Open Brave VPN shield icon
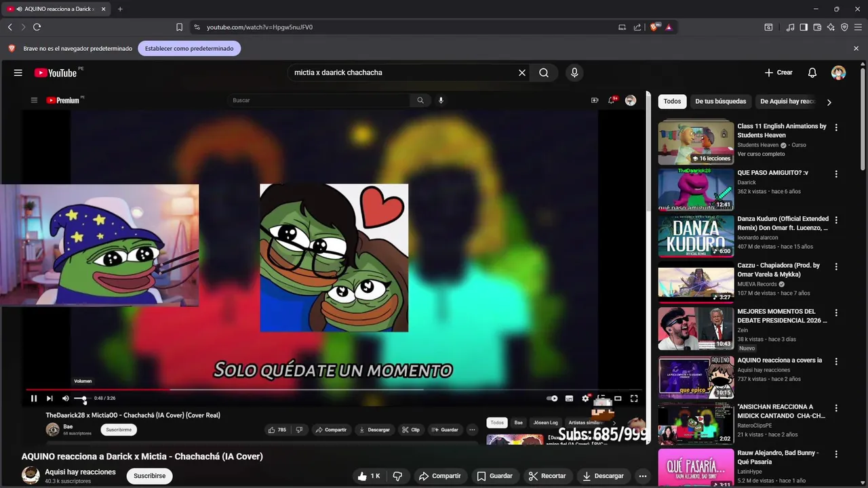This screenshot has width=868, height=488. click(844, 27)
